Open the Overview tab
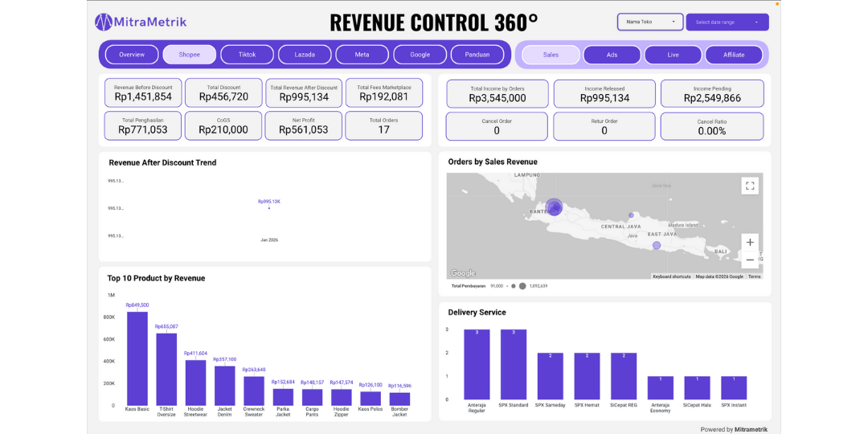This screenshot has width=868, height=434. tap(132, 55)
